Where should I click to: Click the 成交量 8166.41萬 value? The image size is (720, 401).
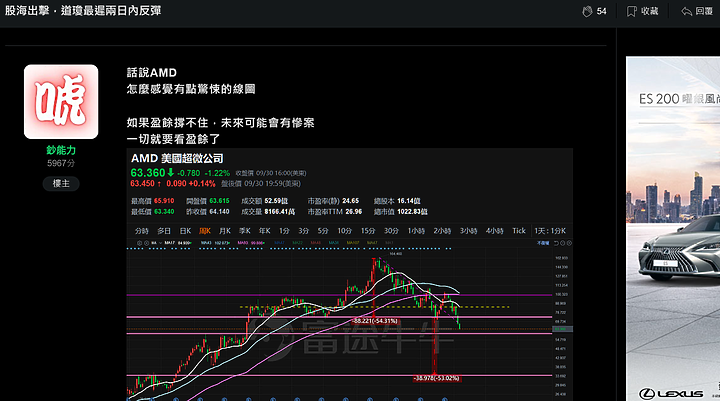tap(280, 211)
